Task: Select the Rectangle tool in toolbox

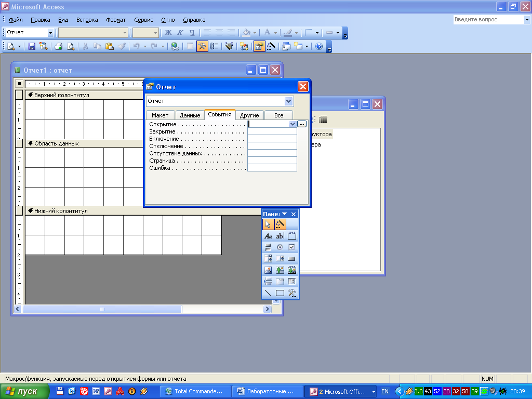Action: tap(280, 293)
